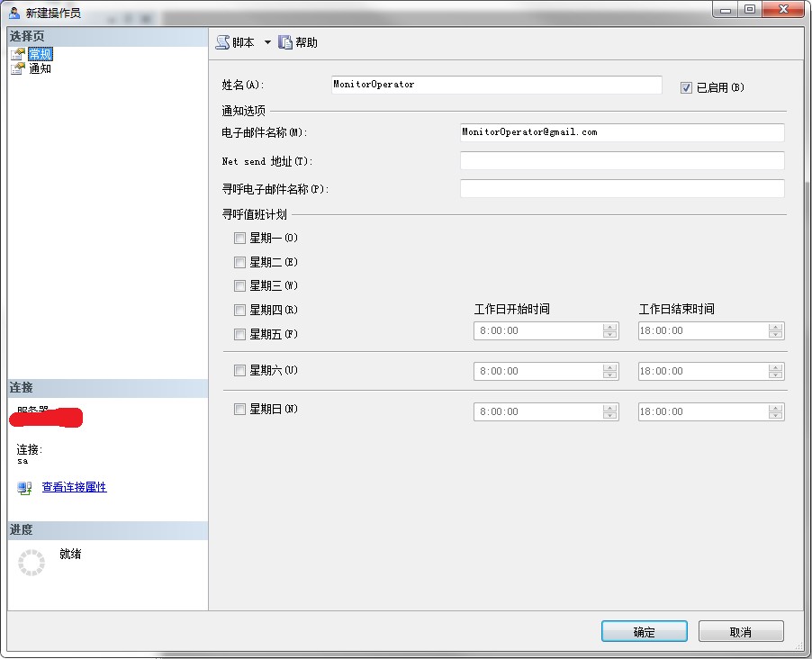Click the 连接 section header
The height and width of the screenshot is (659, 812).
pos(108,388)
